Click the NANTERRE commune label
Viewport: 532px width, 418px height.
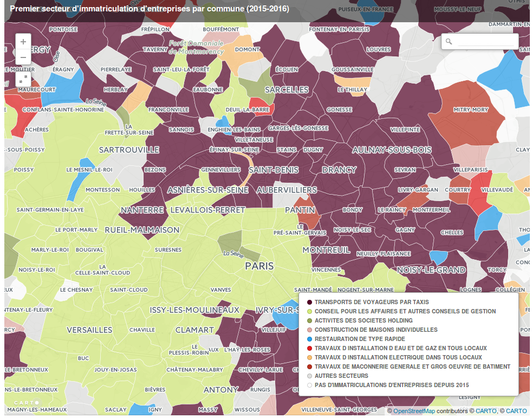[142, 210]
